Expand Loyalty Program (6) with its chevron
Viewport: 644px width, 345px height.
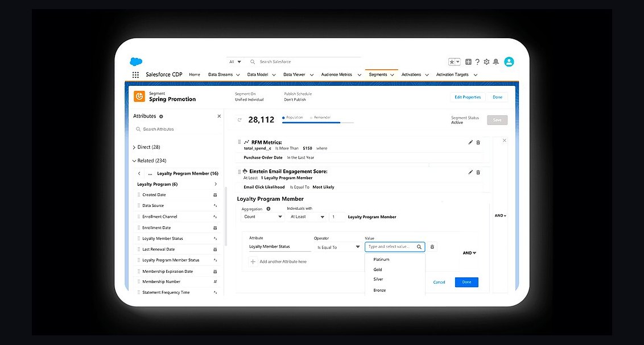[216, 184]
